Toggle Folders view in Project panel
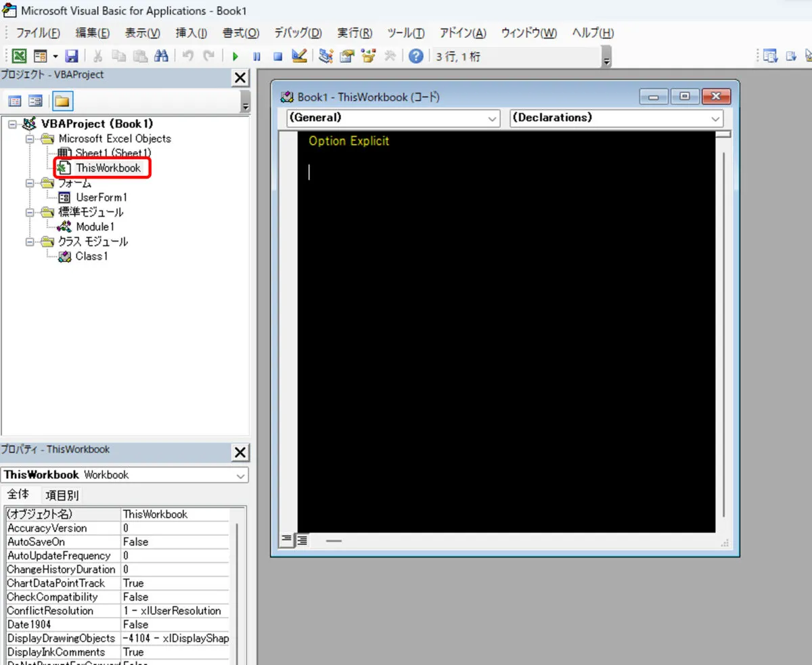 pos(62,101)
